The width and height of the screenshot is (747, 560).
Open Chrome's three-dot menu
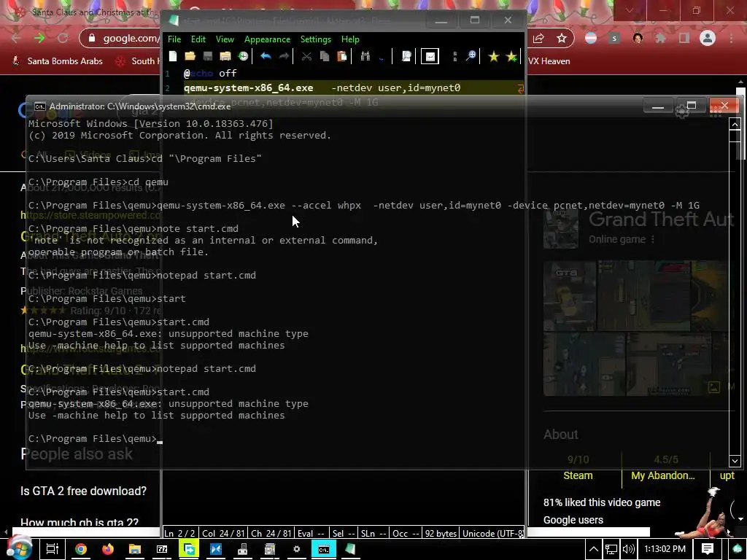pyautogui.click(x=731, y=38)
